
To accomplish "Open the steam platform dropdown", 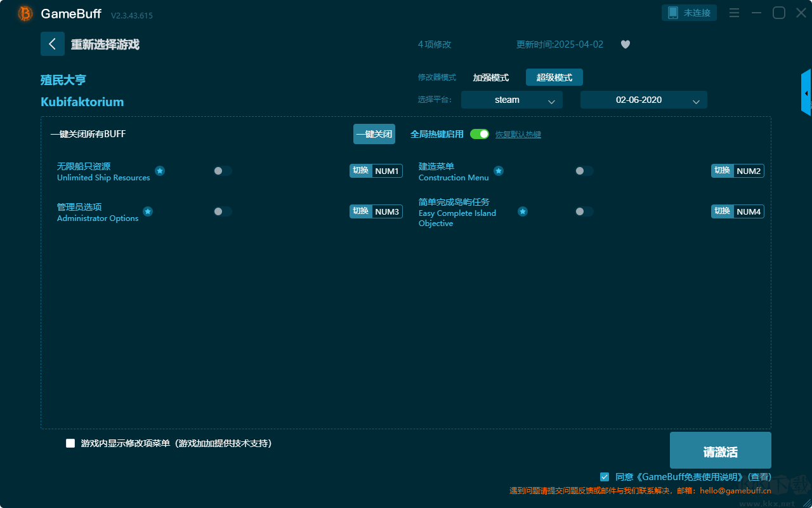I will (512, 100).
